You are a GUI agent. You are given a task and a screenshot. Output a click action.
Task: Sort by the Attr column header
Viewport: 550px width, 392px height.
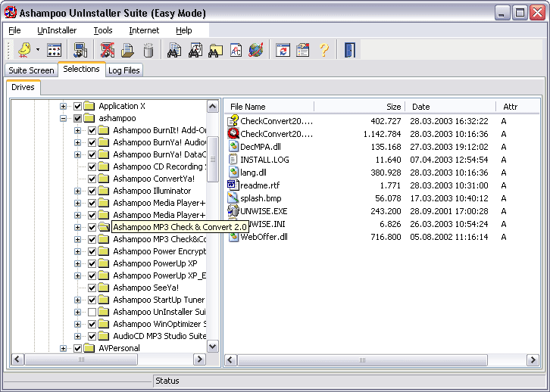pos(517,107)
